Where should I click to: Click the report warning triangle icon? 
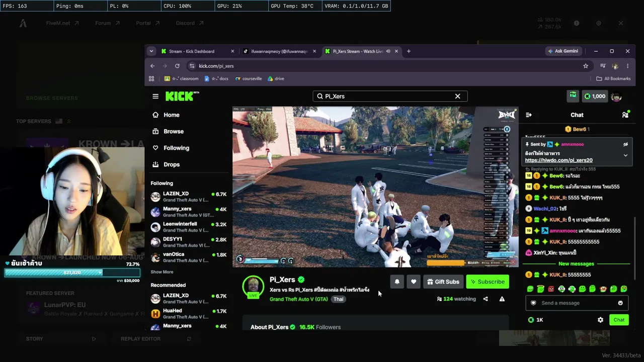pos(502,299)
